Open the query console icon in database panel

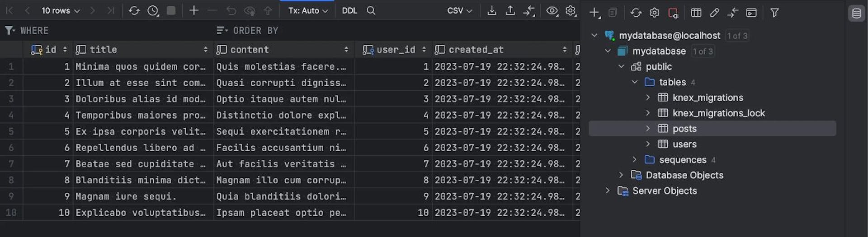(x=751, y=13)
